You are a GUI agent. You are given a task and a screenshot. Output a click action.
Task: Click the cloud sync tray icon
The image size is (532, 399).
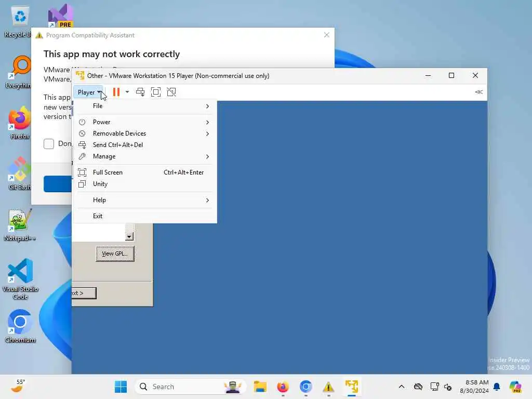point(418,387)
